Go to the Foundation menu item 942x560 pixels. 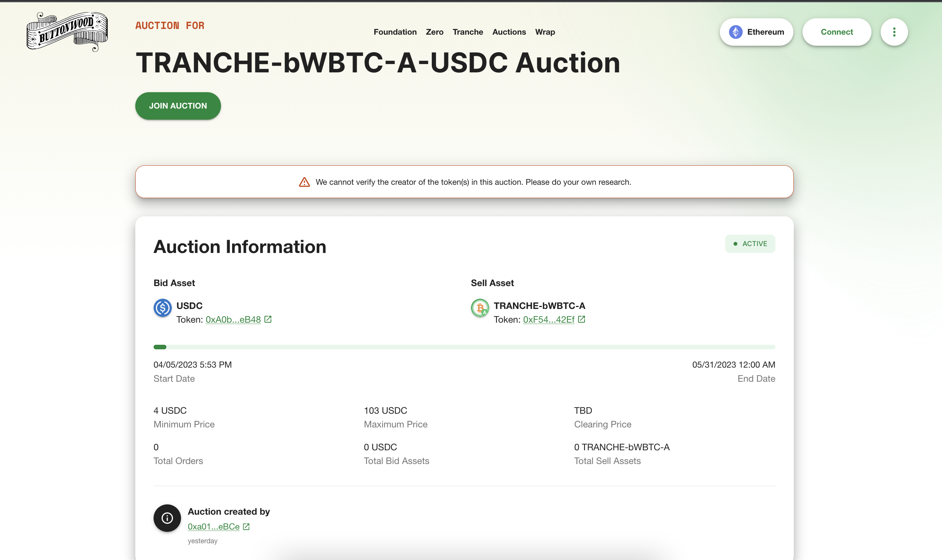click(x=395, y=32)
